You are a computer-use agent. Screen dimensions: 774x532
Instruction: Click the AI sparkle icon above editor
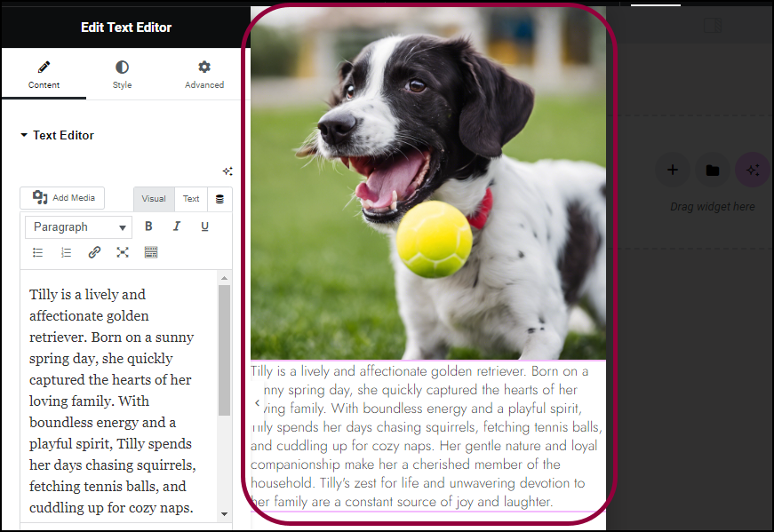(x=227, y=171)
